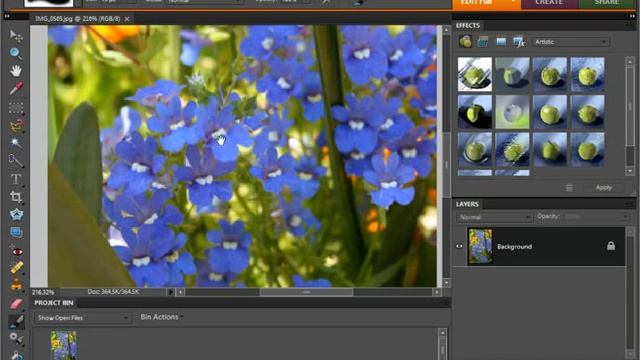
Task: Select the Layers panel tab
Action: point(467,204)
